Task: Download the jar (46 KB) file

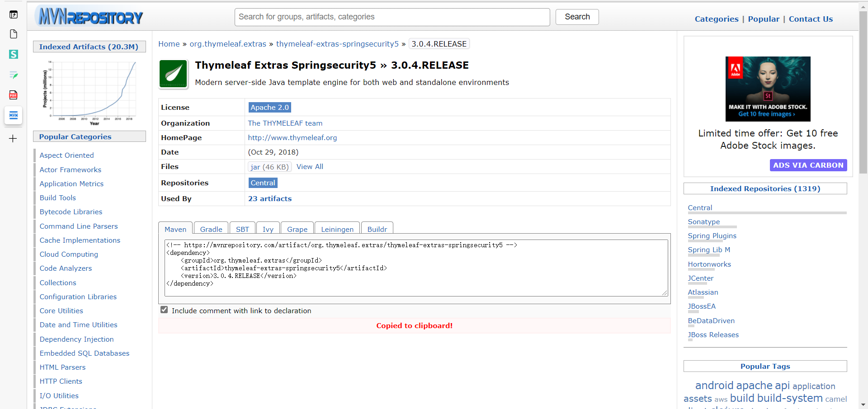Action: (270, 167)
